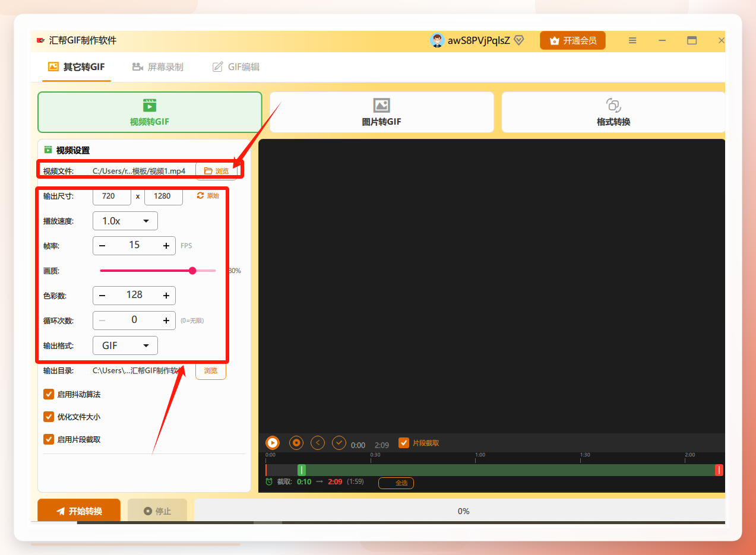
Task: Click the 开始转换 button
Action: 79,511
